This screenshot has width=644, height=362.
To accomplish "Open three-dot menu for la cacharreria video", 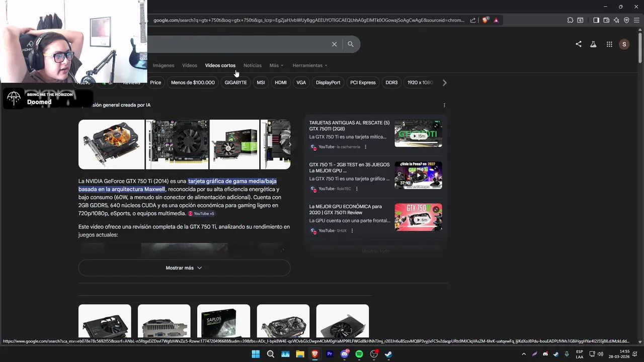I will [366, 147].
